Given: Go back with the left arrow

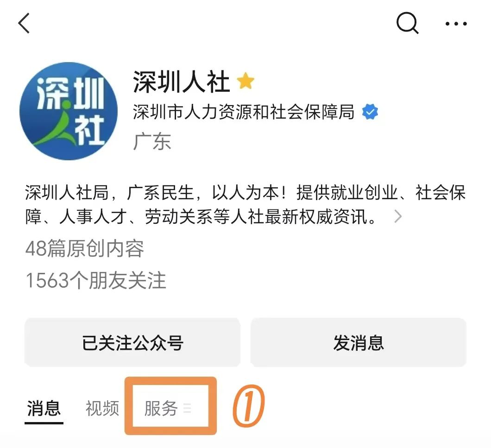Looking at the screenshot, I should click(24, 23).
